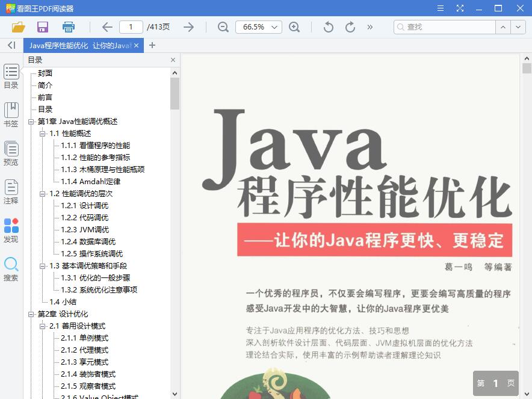
Task: Open section 1.2.5 操作系统调优
Action: tap(91, 254)
